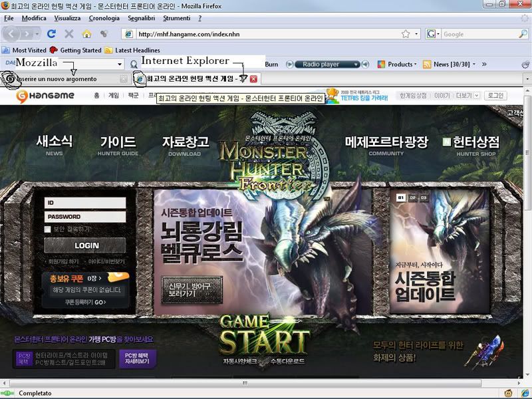Open the Strumenti menu
This screenshot has width=532, height=399.
(176, 19)
